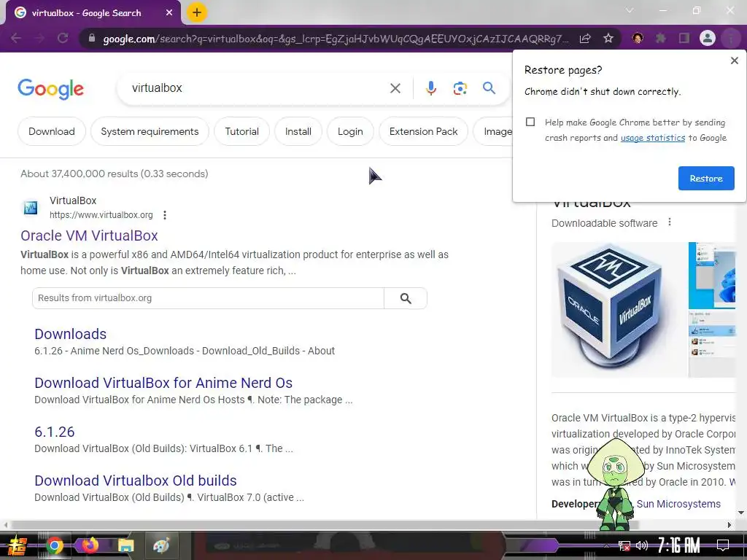Select the Extension Pack filter chip

click(423, 131)
